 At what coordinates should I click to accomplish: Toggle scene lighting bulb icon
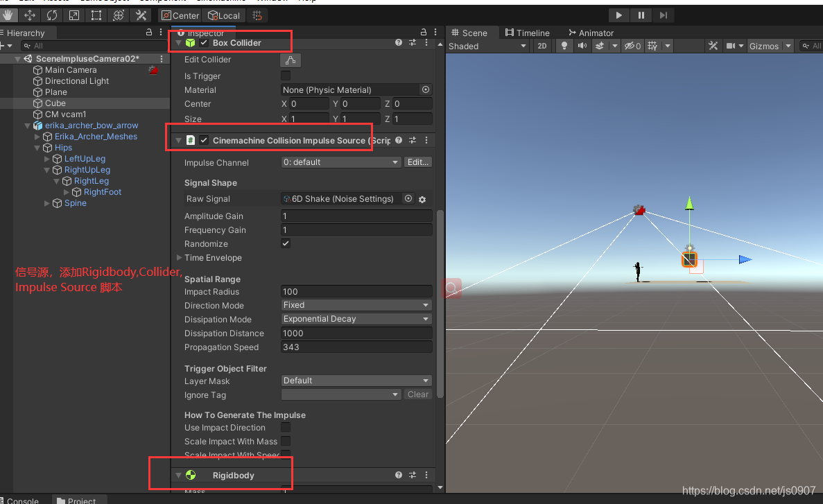564,46
